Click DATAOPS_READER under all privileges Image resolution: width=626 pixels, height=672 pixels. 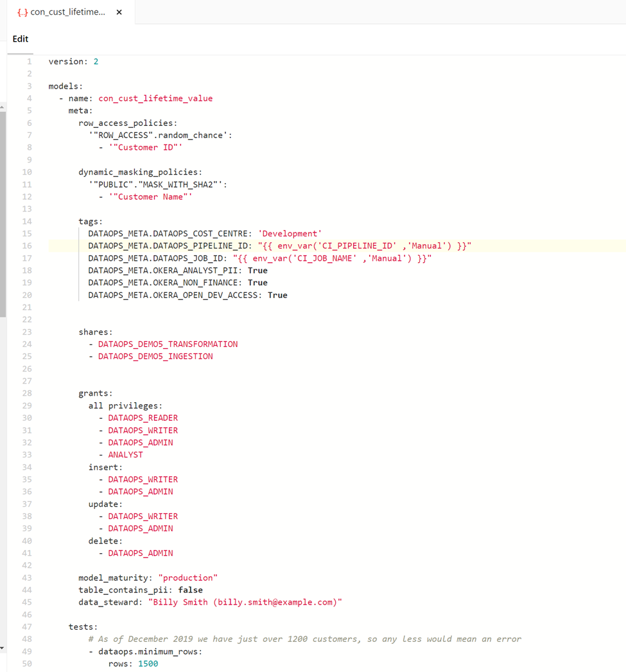143,418
